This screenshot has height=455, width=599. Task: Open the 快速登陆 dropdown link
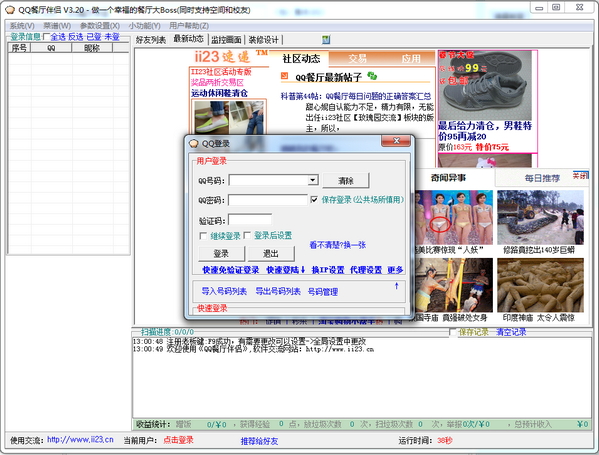286,270
